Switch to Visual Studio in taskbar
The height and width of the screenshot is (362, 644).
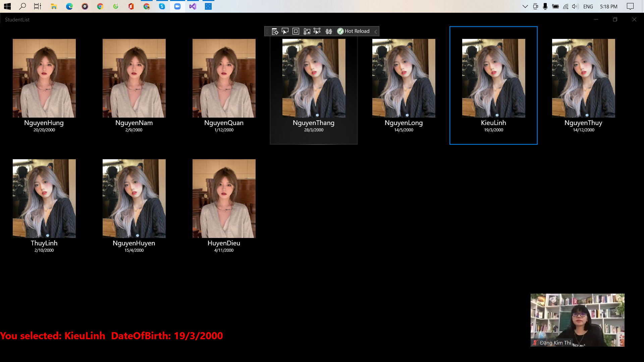point(193,6)
